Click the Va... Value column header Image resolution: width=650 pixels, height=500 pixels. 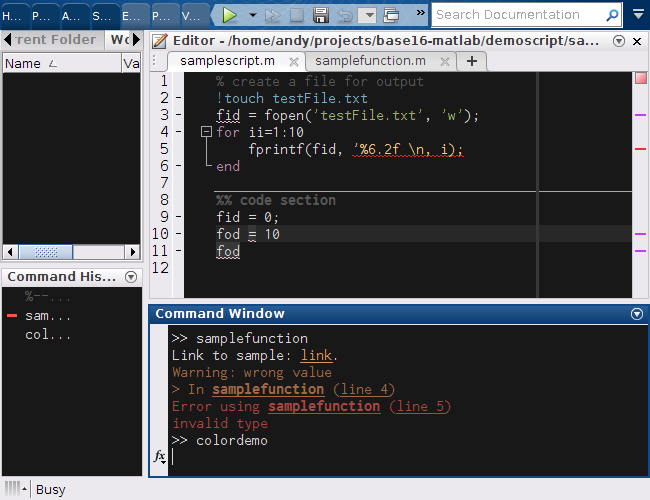tap(131, 63)
